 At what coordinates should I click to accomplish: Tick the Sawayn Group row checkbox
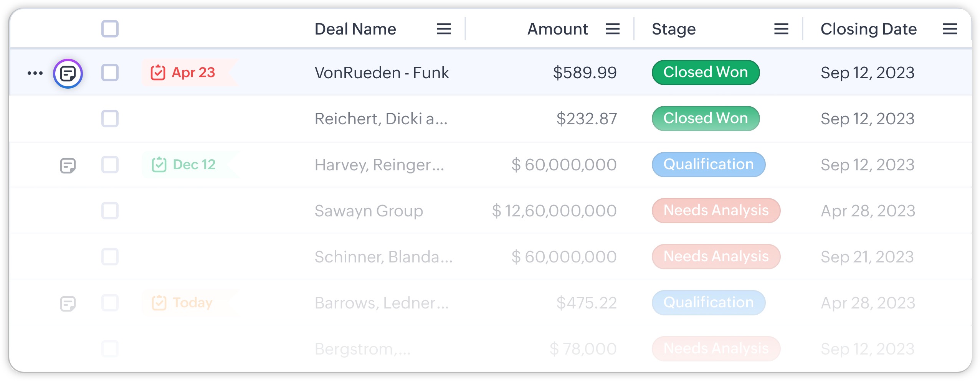tap(110, 211)
